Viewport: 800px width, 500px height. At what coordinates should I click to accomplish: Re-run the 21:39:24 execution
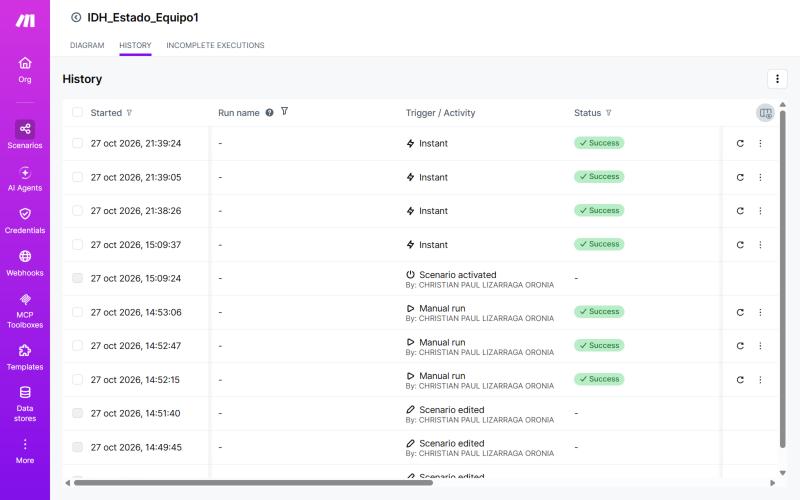click(x=740, y=143)
